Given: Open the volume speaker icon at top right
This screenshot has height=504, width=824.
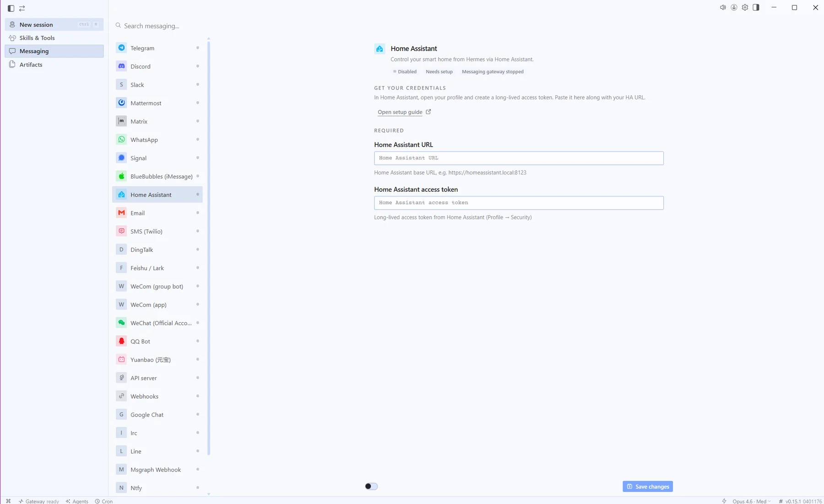Looking at the screenshot, I should click(x=723, y=7).
